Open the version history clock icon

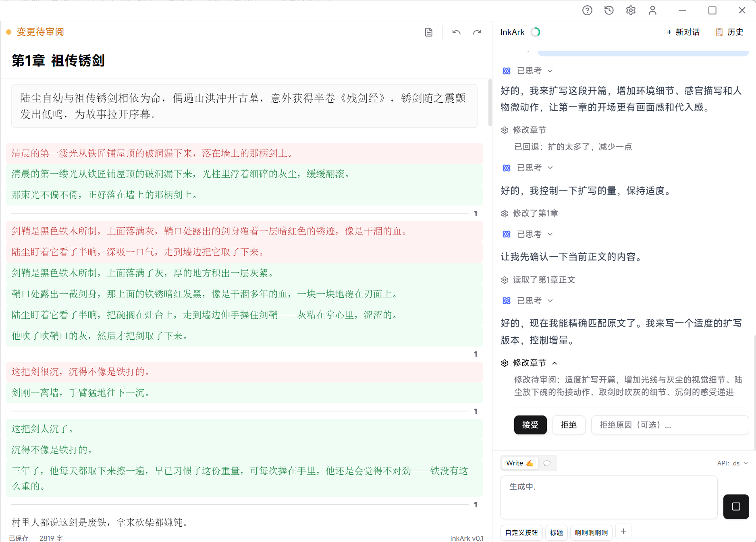(609, 10)
